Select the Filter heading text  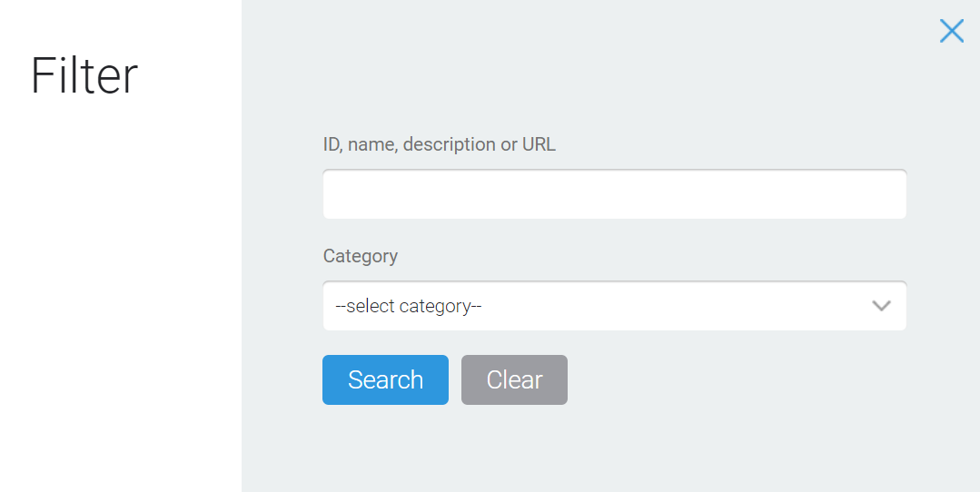point(84,75)
